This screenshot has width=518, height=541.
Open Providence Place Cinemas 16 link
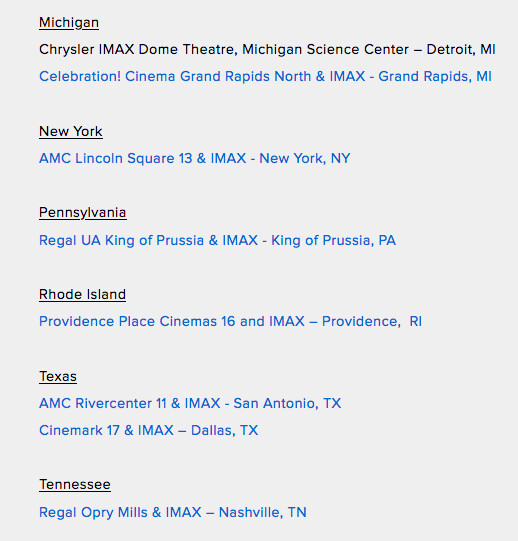[x=230, y=321]
